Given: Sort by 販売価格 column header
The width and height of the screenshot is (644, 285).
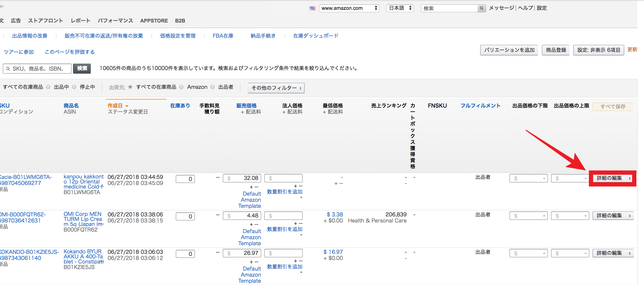Looking at the screenshot, I should tap(246, 106).
